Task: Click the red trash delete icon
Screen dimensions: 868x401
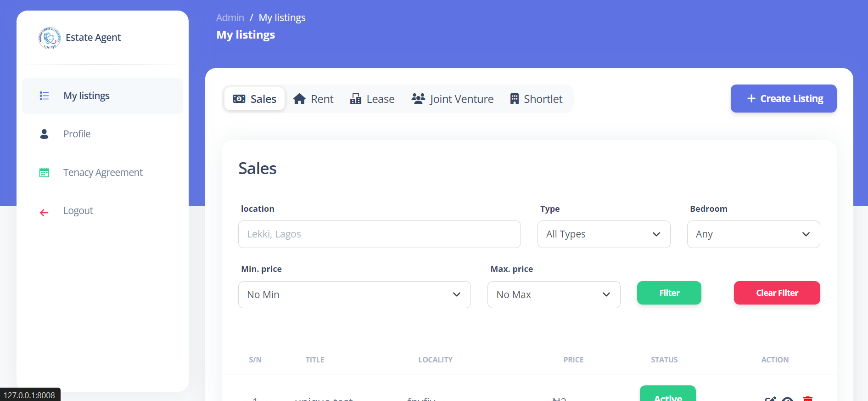Action: coord(807,399)
